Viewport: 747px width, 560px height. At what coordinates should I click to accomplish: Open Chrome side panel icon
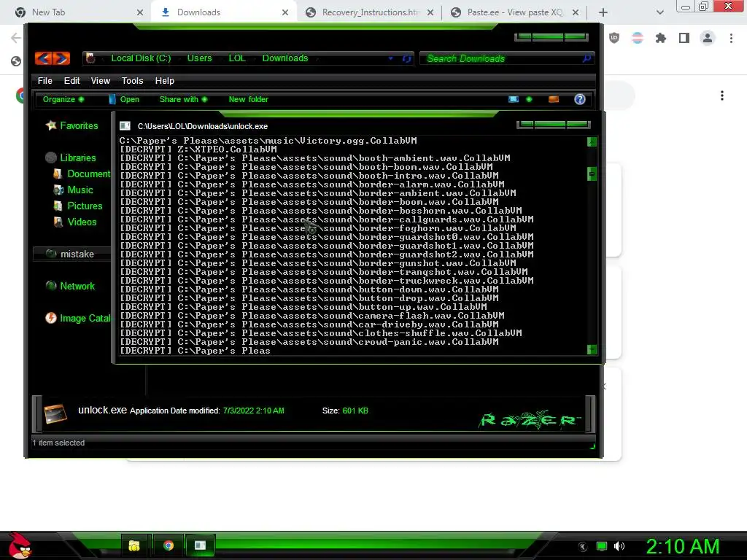tap(684, 38)
